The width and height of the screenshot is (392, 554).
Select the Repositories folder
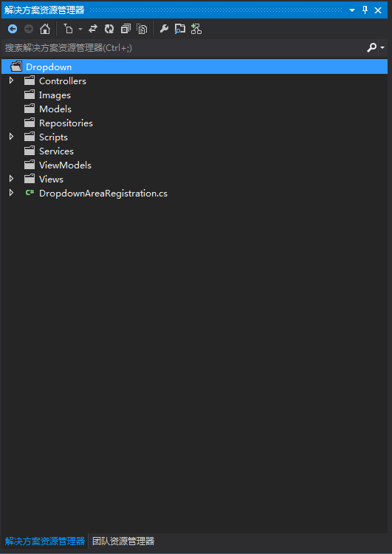point(66,123)
